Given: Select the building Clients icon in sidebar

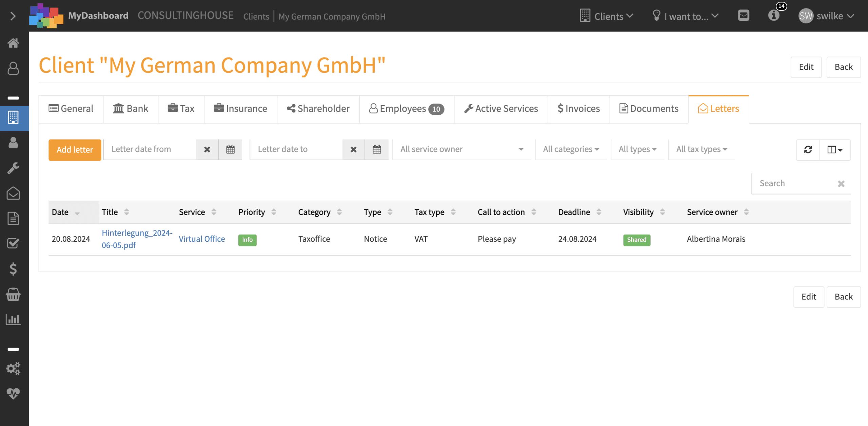Looking at the screenshot, I should click(13, 117).
